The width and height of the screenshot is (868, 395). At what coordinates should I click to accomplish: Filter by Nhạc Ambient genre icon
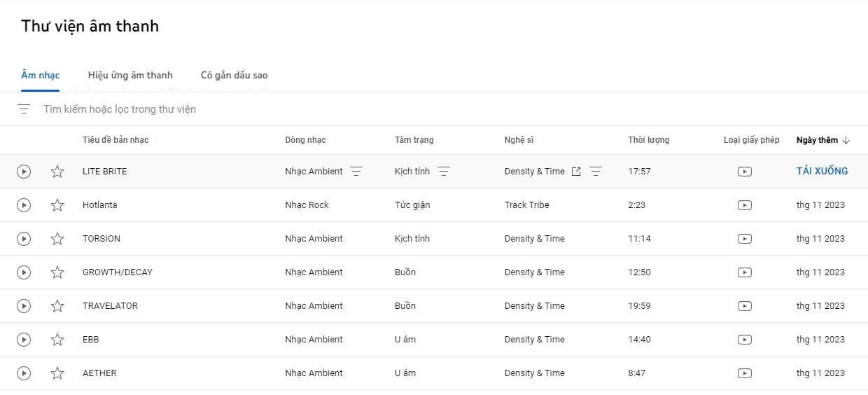click(x=356, y=172)
